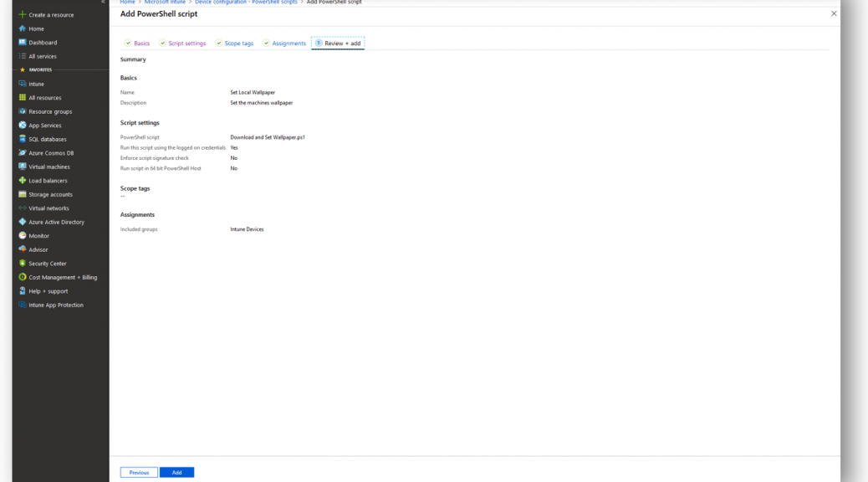Image resolution: width=868 pixels, height=482 pixels.
Task: Click the Storage accounts icon
Action: pos(22,194)
